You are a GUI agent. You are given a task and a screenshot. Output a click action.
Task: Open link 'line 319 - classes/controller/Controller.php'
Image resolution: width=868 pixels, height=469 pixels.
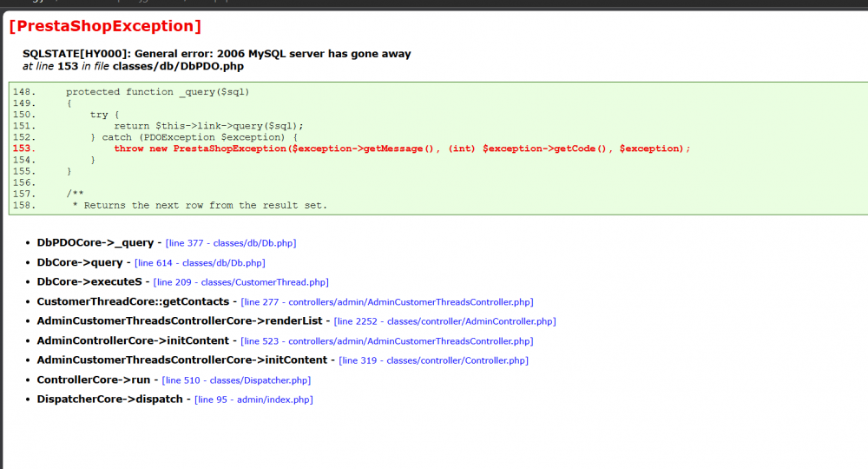click(x=433, y=361)
